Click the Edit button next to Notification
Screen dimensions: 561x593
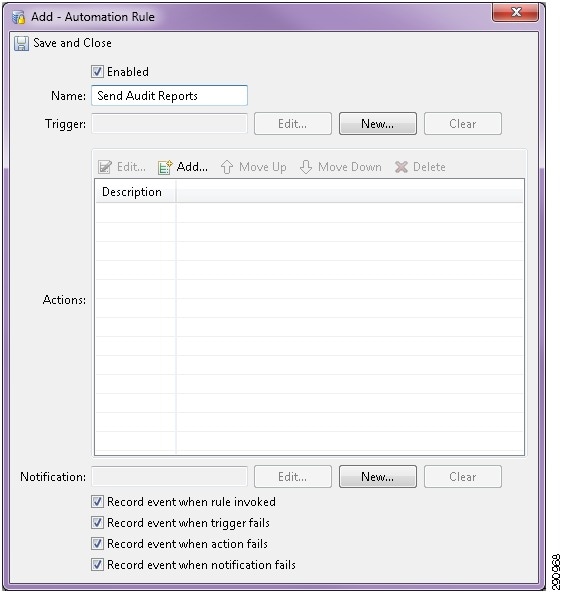click(x=292, y=477)
